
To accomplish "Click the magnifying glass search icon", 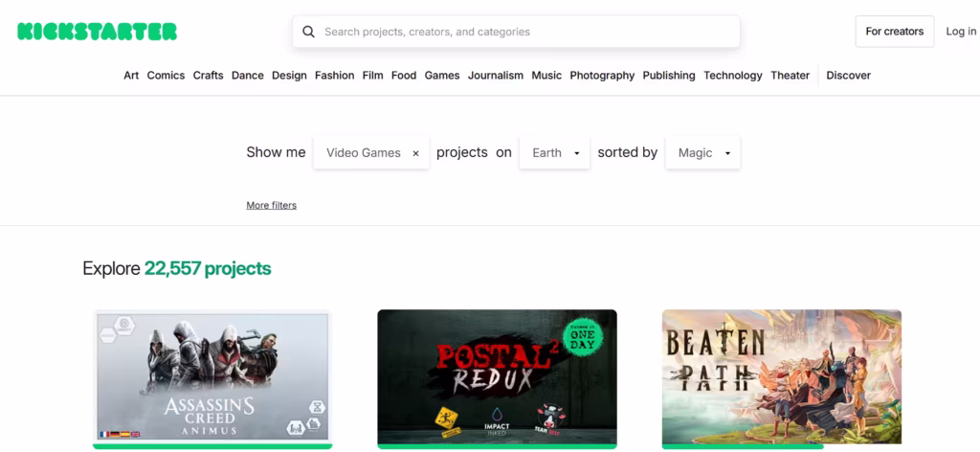I will [308, 32].
